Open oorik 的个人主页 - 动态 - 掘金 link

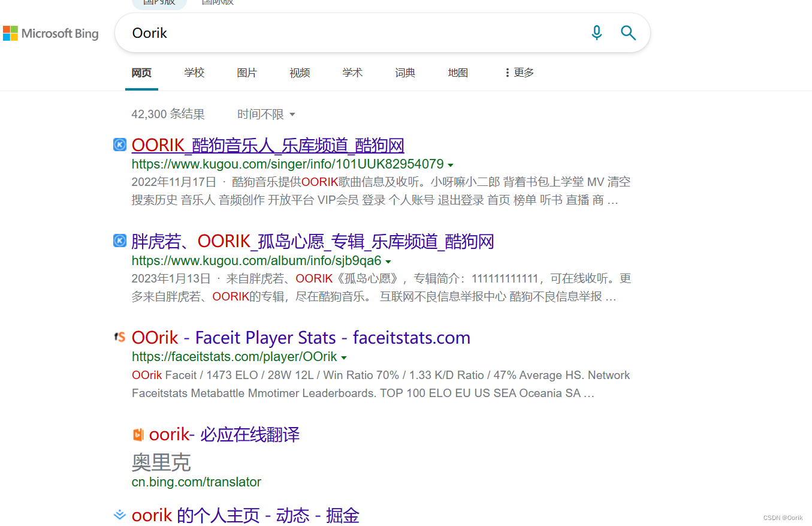(x=246, y=515)
